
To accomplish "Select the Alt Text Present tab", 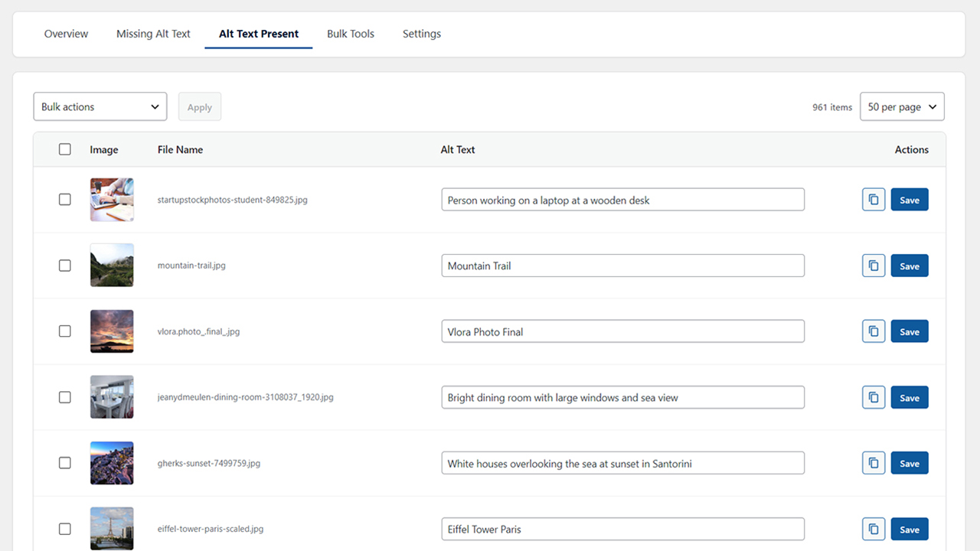I will click(259, 34).
